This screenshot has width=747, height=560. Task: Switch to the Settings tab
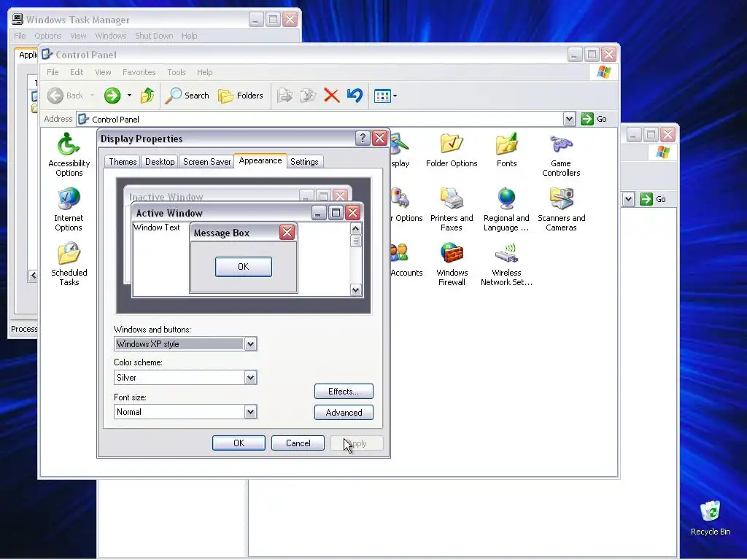click(304, 162)
